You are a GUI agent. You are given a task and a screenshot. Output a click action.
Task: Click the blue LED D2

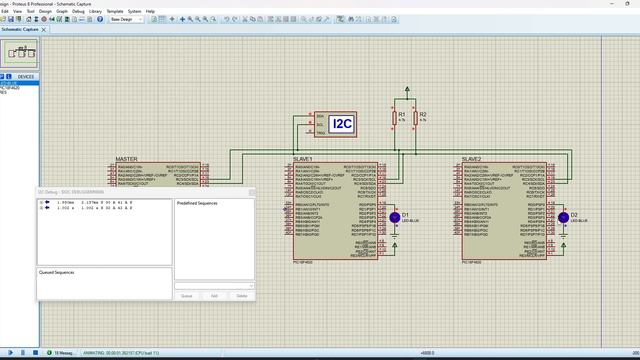(x=563, y=218)
